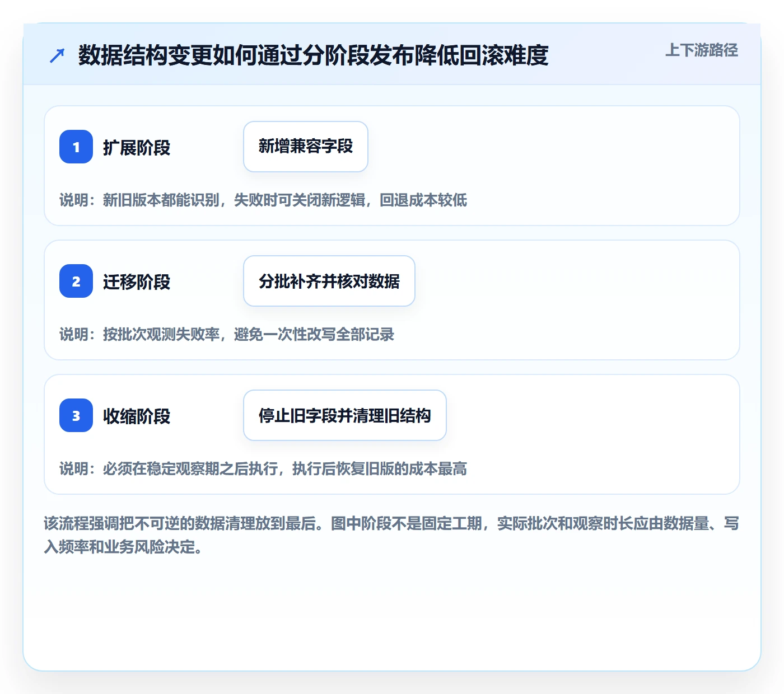Click the note starting 说明：按批次观测失败率
Viewport: 784px width, 694px height.
pos(227,335)
